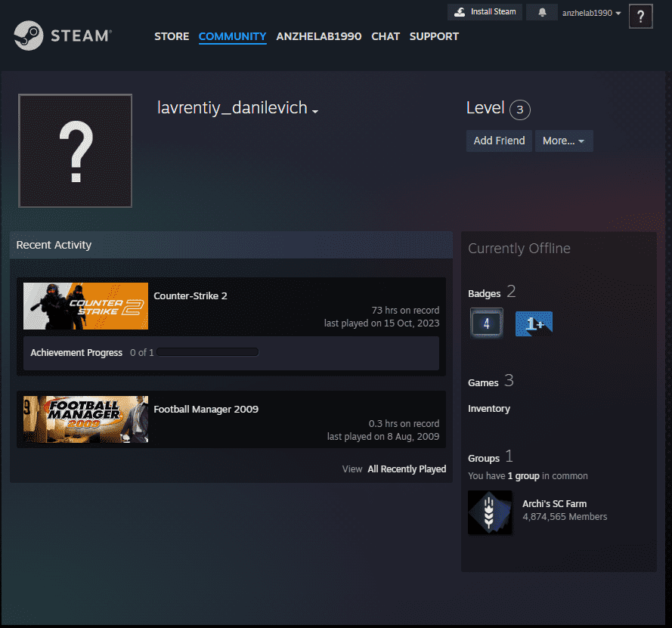Screen dimensions: 672x628
Task: View All Recently Played games
Action: point(407,469)
